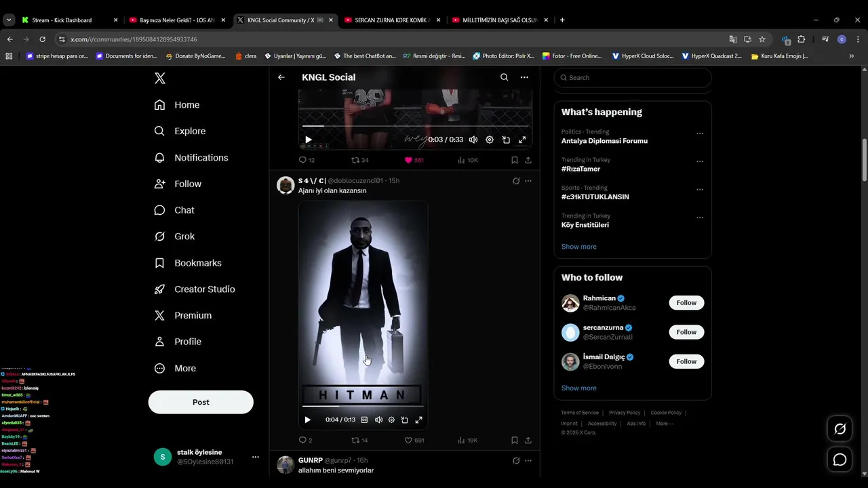Reply to the post with 2 comments
Screen dimensions: 868x488
305,440
